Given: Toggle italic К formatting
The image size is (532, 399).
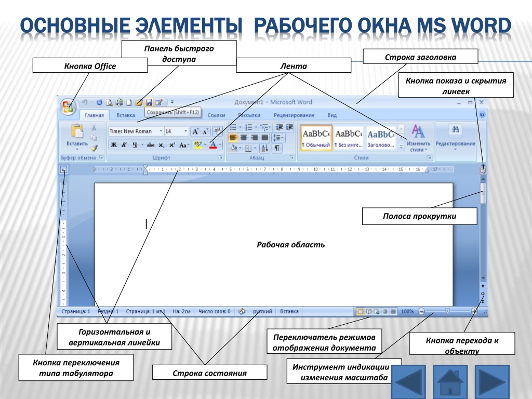Looking at the screenshot, I should [124, 145].
